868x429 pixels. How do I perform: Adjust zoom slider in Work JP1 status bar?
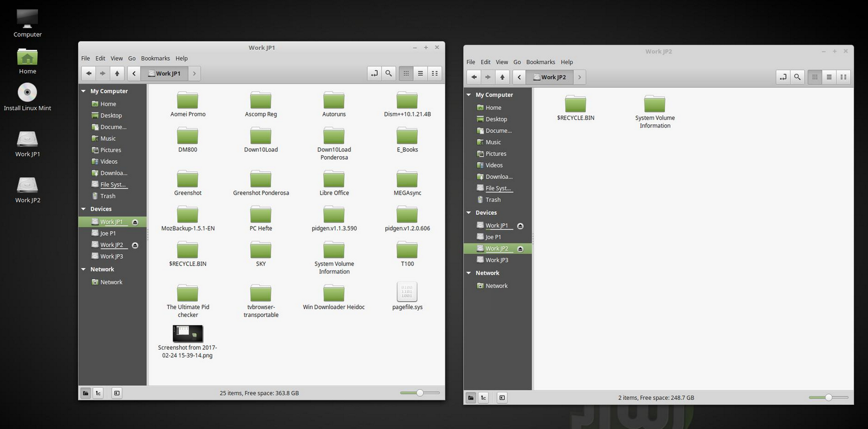[420, 393]
